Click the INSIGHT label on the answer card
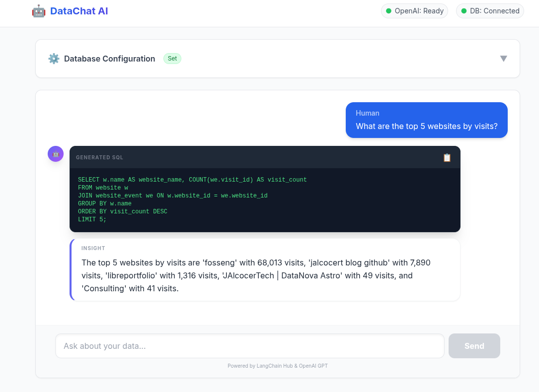This screenshot has height=392, width=539. (93, 248)
